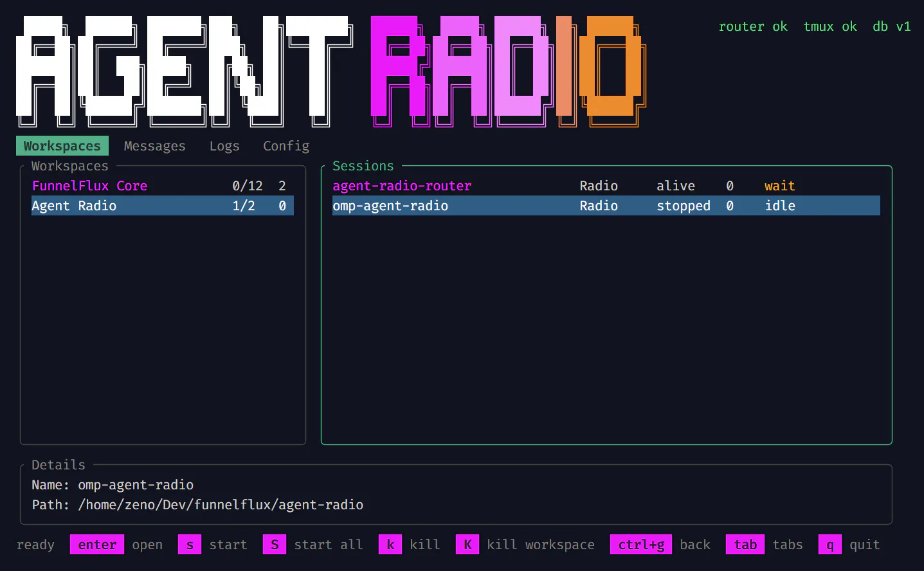Click the Workspaces panel title
This screenshot has width=924, height=571.
[x=70, y=166]
